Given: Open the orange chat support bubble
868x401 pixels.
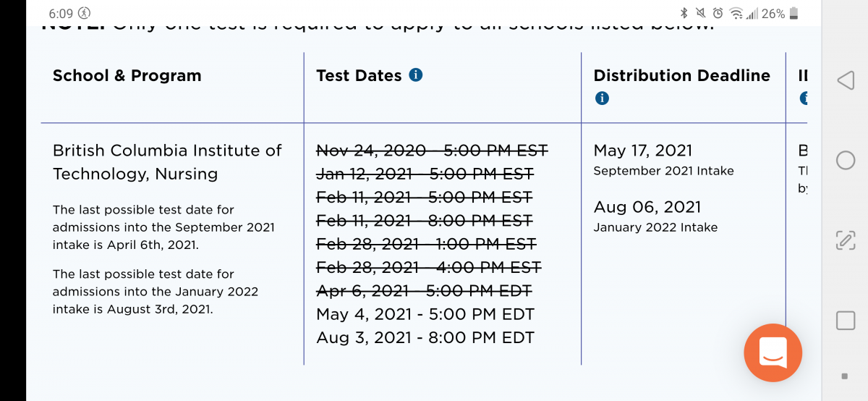Looking at the screenshot, I should 773,353.
